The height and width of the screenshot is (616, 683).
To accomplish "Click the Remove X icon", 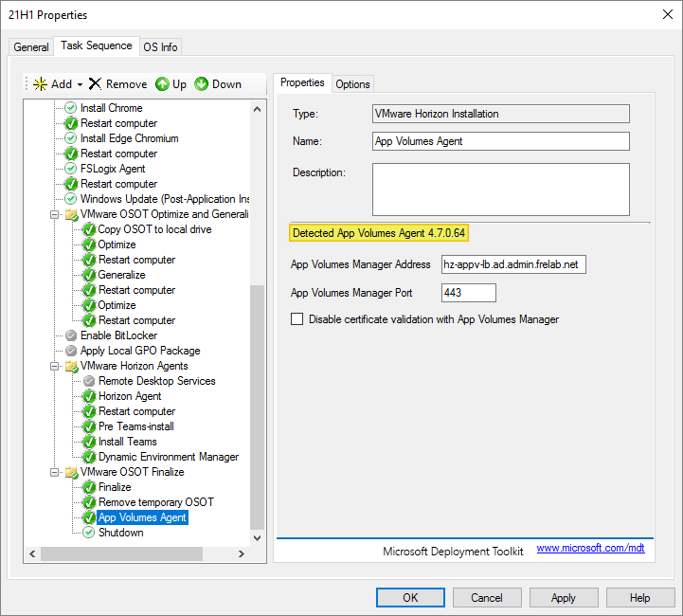I will click(95, 84).
